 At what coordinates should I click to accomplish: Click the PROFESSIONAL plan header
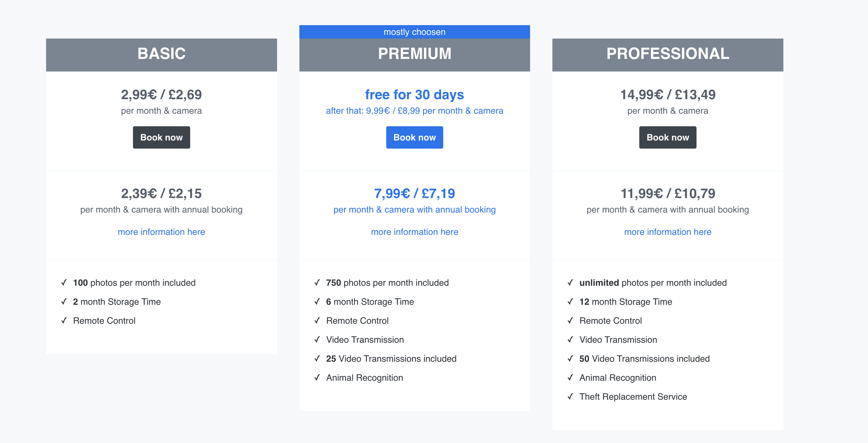(x=667, y=54)
